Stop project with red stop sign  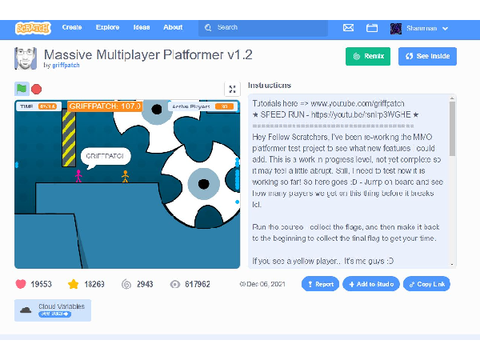(x=36, y=89)
